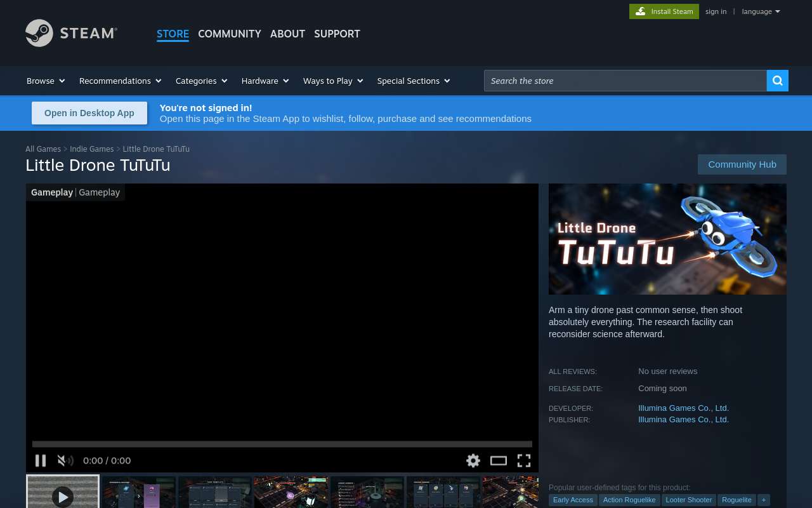This screenshot has height=508, width=812.
Task: Enter fullscreen video mode
Action: point(524,460)
